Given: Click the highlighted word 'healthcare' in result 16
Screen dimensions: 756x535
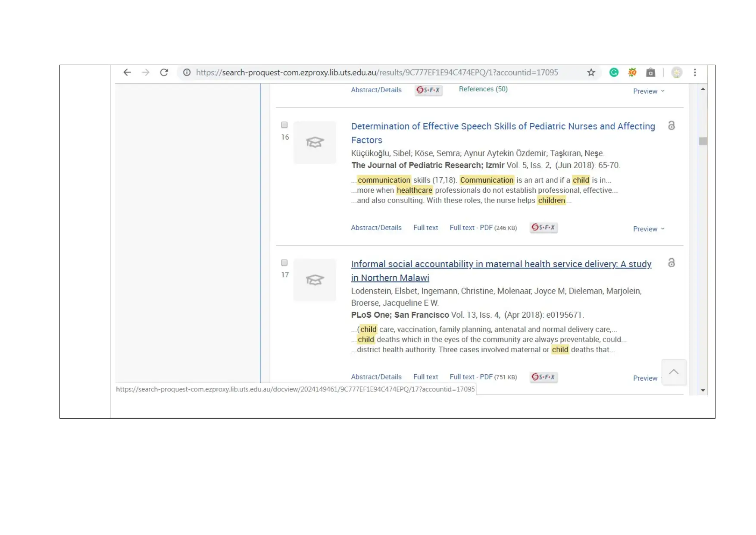Looking at the screenshot, I should coord(414,190).
